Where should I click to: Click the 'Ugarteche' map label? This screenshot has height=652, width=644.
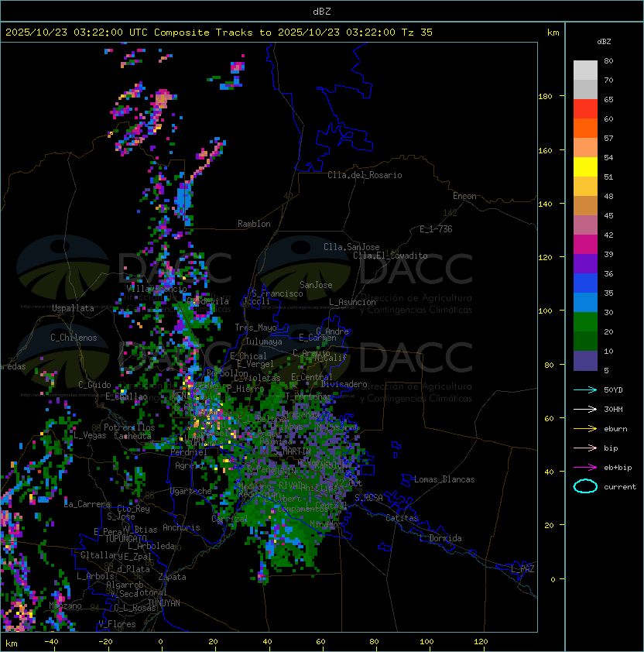(x=191, y=491)
